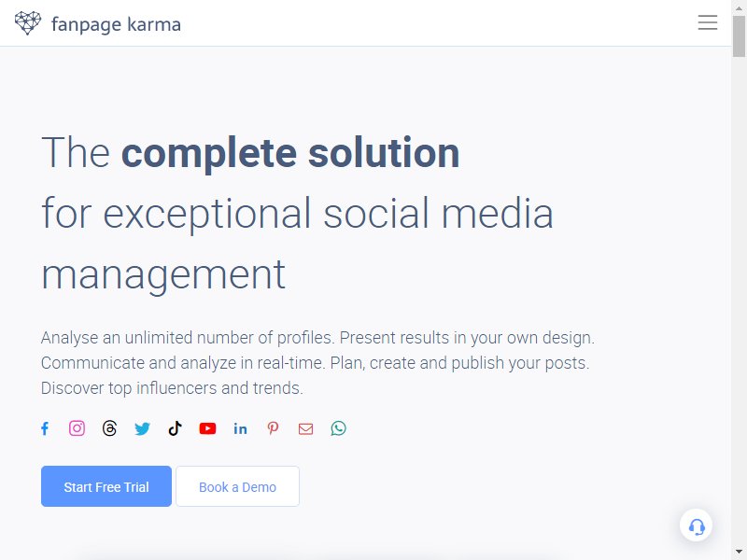Open the support chat headset widget
The width and height of the screenshot is (747, 560).
(696, 525)
